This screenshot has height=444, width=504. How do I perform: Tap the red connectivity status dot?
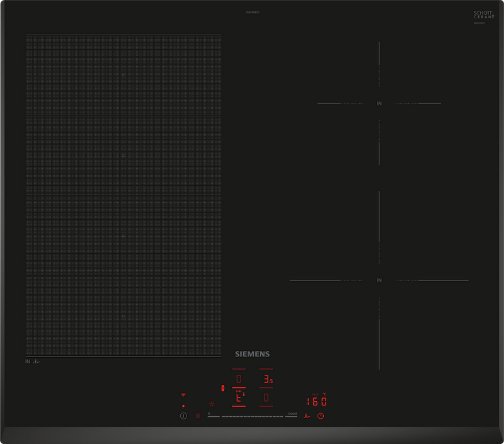(x=183, y=405)
